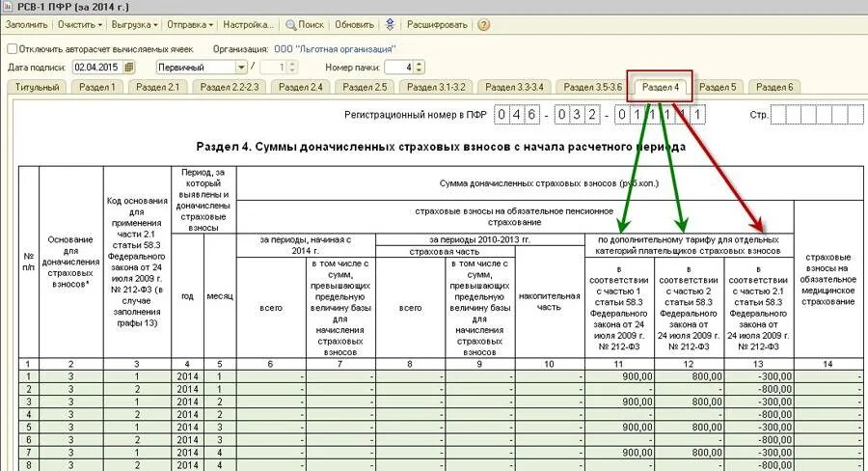
Task: Select row 1 column 13 cell -300,00
Action: [759, 376]
